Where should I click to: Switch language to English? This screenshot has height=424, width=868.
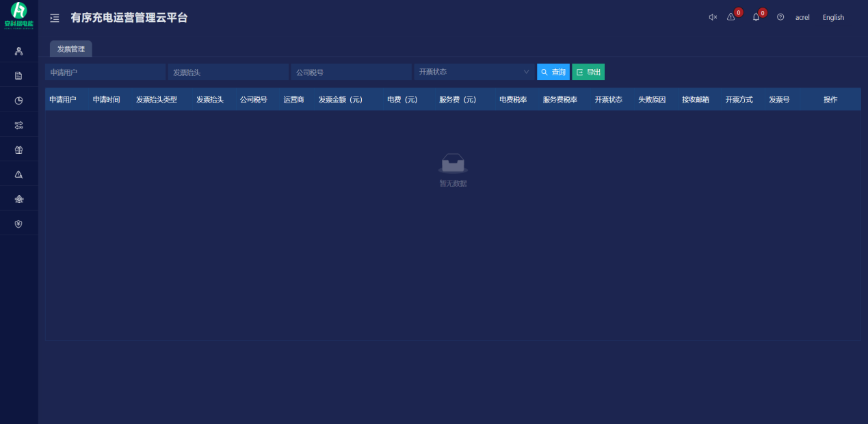[x=833, y=17]
